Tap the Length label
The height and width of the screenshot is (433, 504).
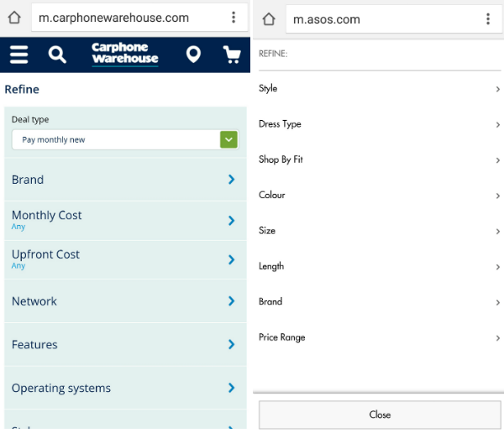(271, 266)
